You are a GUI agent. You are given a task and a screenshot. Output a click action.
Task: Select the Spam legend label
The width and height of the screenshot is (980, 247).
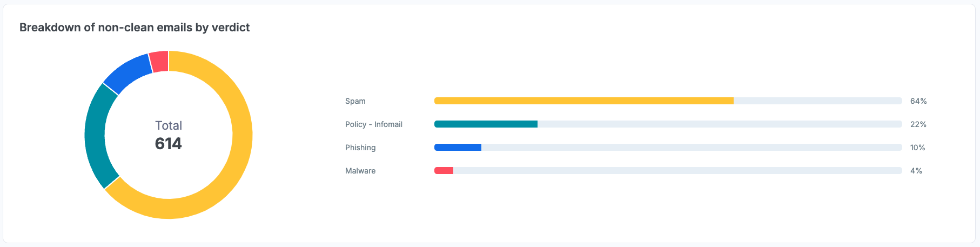click(355, 101)
